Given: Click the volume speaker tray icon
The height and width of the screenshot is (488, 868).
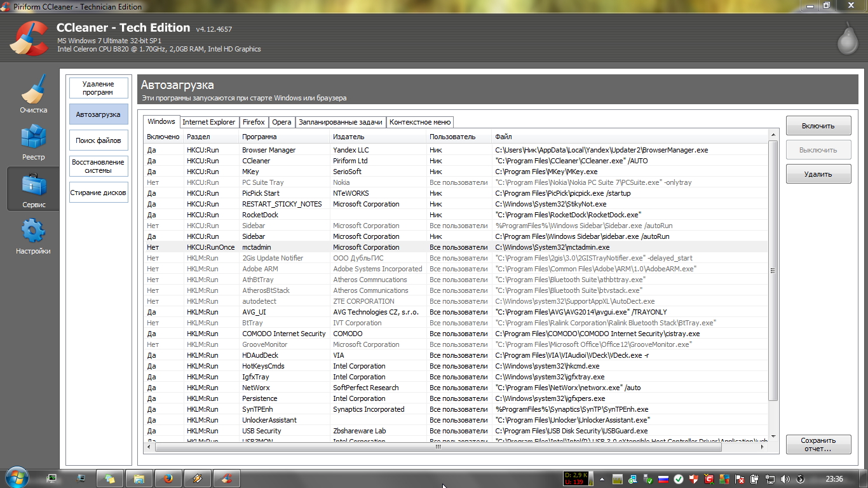Looking at the screenshot, I should (785, 479).
